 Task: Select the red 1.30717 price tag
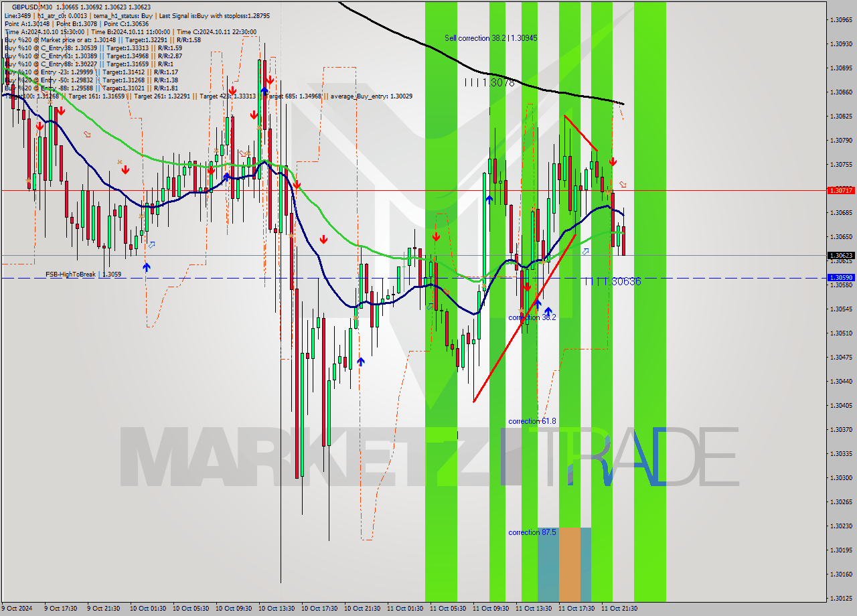click(840, 190)
